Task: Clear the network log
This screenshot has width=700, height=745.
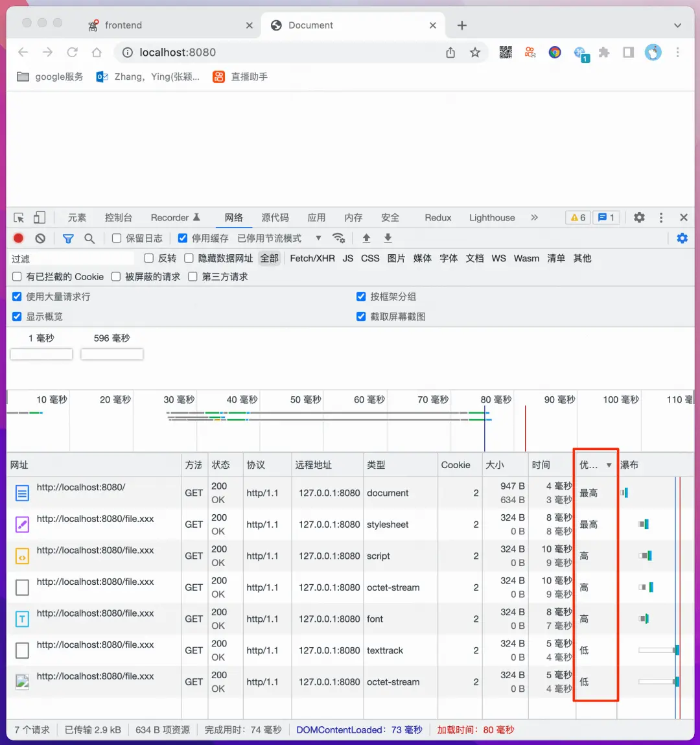Action: point(40,239)
